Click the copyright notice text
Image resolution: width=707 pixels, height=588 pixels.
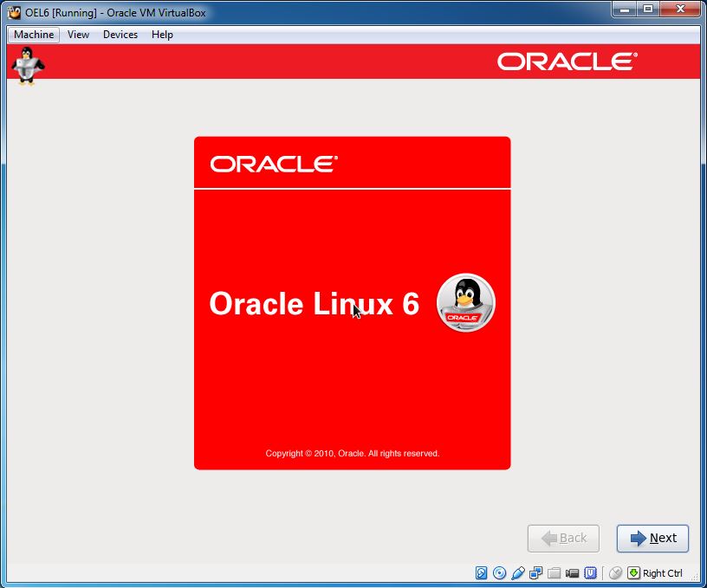coord(352,452)
